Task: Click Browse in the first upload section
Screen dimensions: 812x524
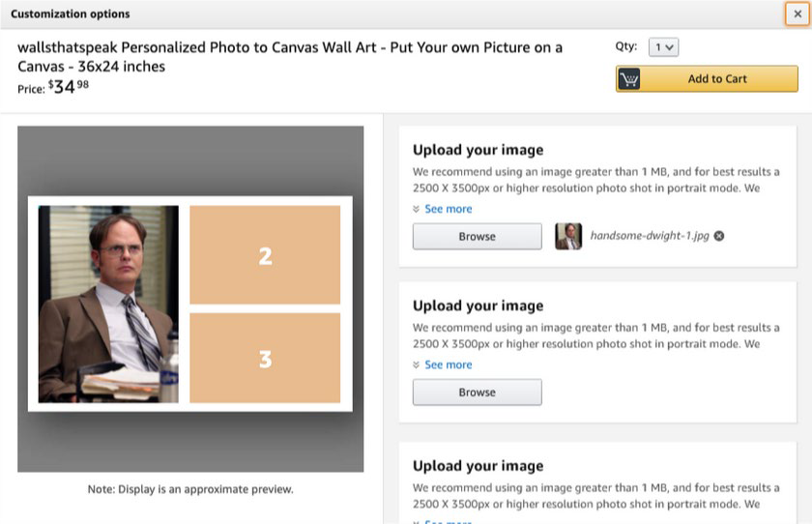Action: click(477, 236)
